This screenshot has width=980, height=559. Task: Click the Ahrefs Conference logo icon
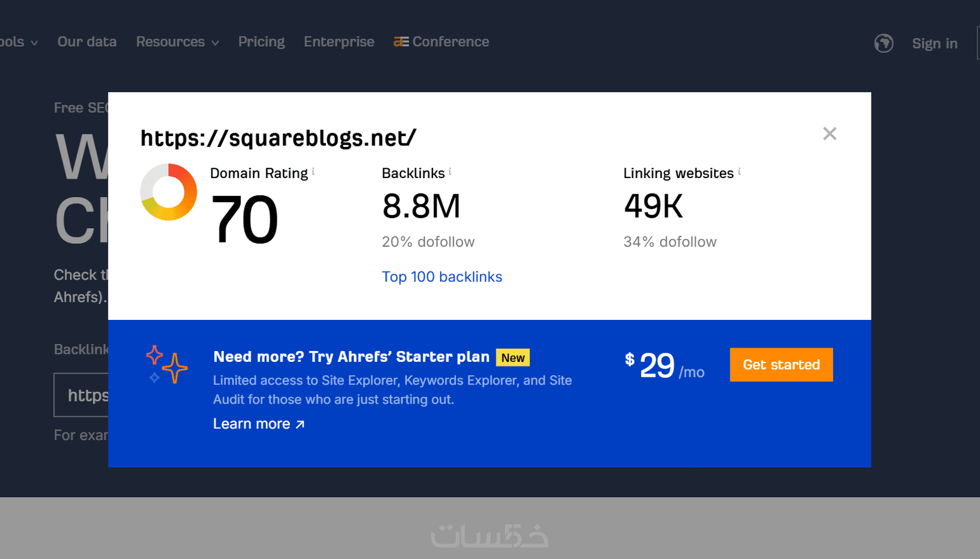(401, 41)
